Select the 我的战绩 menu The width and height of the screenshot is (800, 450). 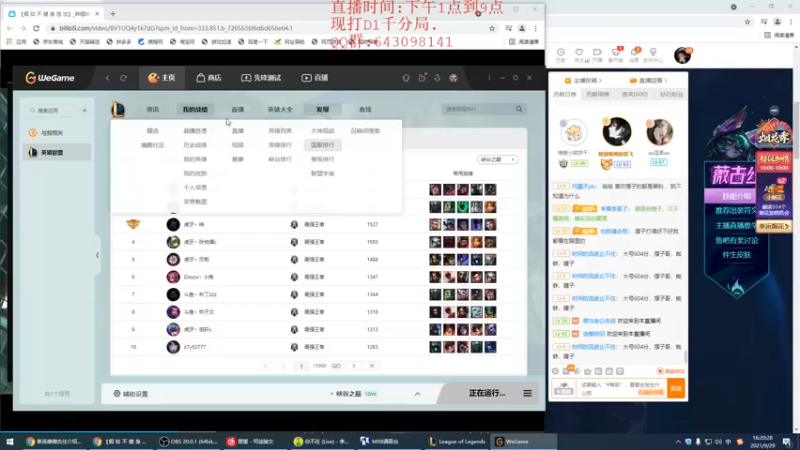point(195,109)
